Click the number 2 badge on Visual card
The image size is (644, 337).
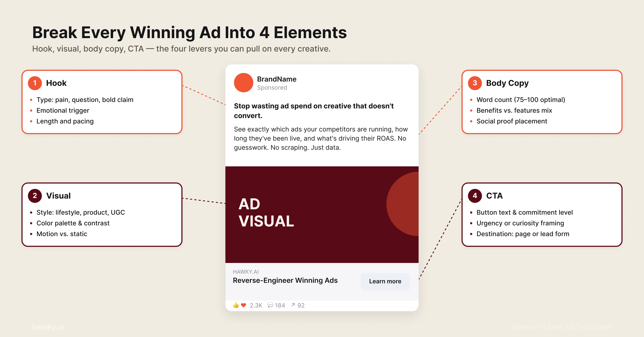35,196
